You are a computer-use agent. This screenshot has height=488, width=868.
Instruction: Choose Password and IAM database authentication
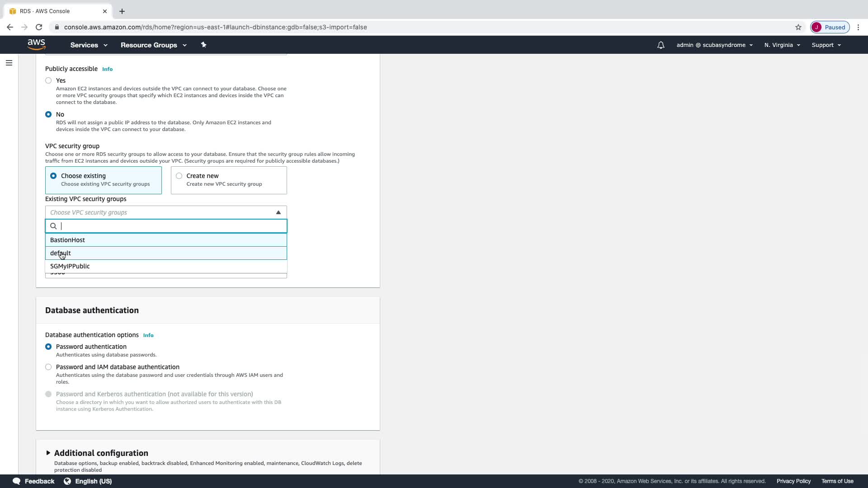click(48, 367)
